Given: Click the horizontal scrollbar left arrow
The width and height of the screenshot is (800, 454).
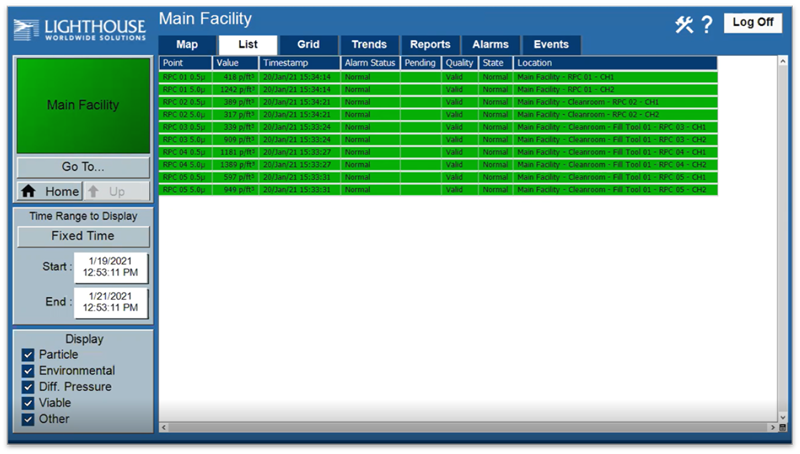Looking at the screenshot, I should click(x=164, y=427).
